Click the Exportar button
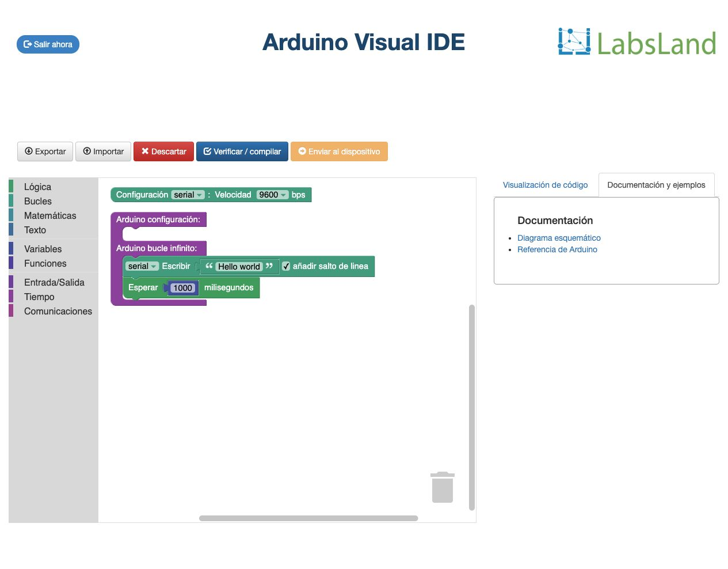The height and width of the screenshot is (569, 728). click(45, 151)
